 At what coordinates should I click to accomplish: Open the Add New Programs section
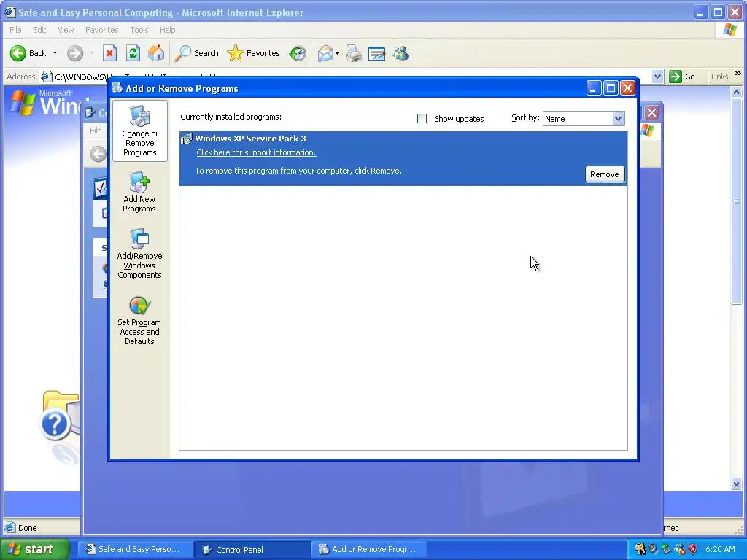pos(139,192)
